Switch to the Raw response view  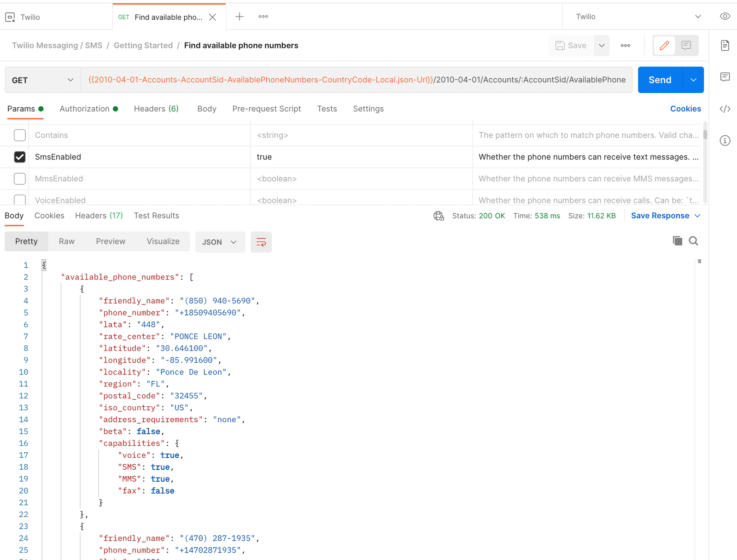[66, 241]
